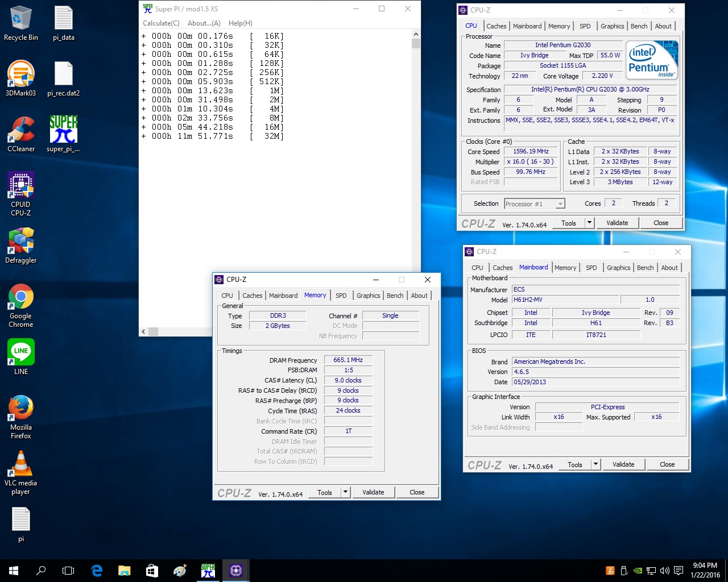Select the Memory tab in CPU-Z Mainboard window
The height and width of the screenshot is (582, 728).
pyautogui.click(x=565, y=268)
